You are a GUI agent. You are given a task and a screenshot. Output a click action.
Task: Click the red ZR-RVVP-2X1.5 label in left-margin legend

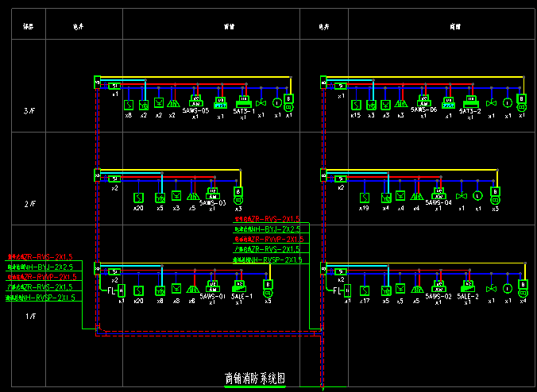pos(42,277)
